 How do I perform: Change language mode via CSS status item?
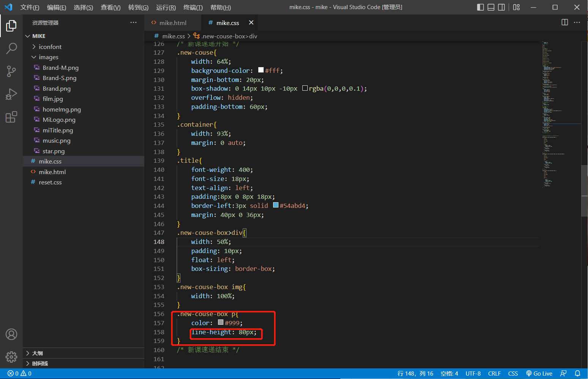pos(513,374)
